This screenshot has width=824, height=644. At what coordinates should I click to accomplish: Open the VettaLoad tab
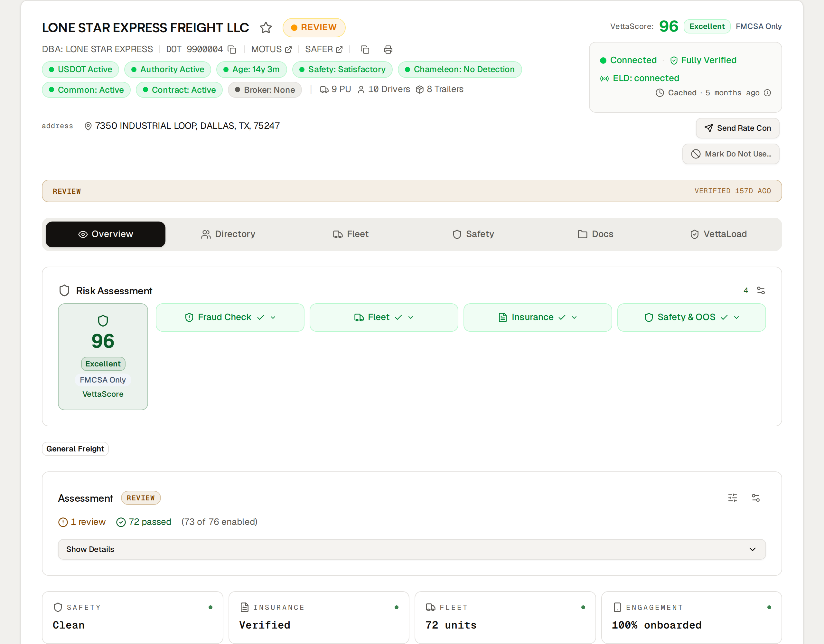(x=718, y=234)
